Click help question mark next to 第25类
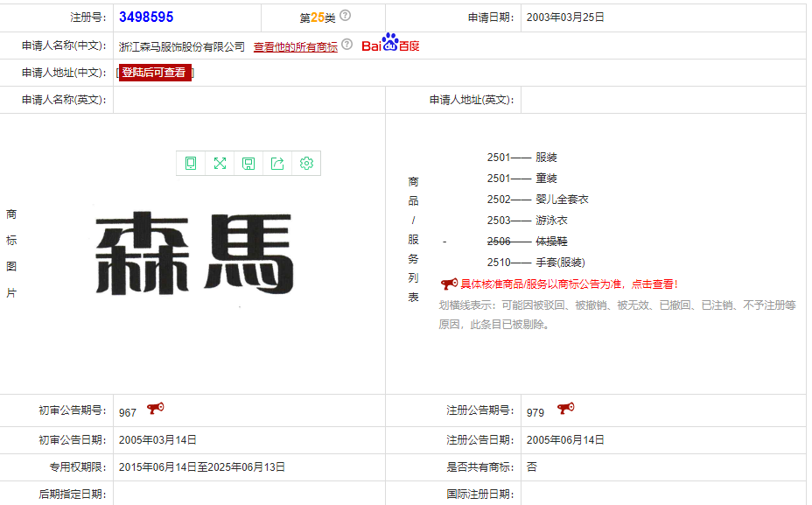This screenshot has height=505, width=812. click(x=346, y=16)
